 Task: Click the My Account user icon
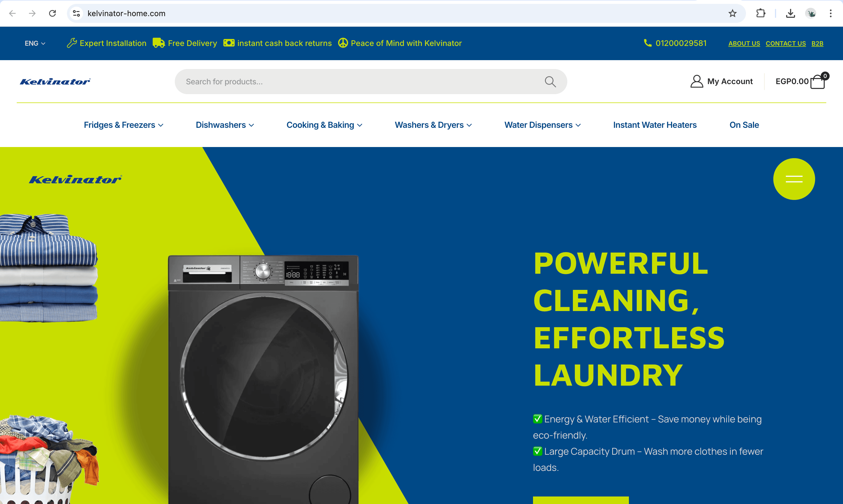696,82
